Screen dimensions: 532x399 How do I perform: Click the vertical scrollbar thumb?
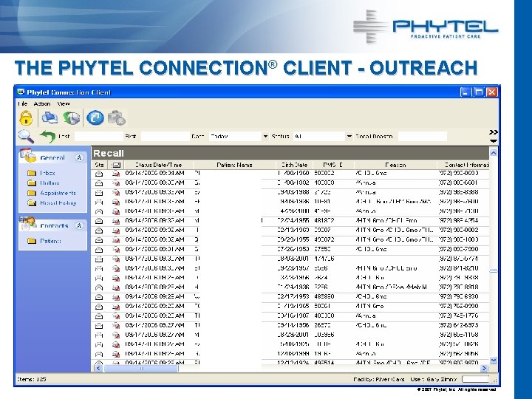point(494,270)
